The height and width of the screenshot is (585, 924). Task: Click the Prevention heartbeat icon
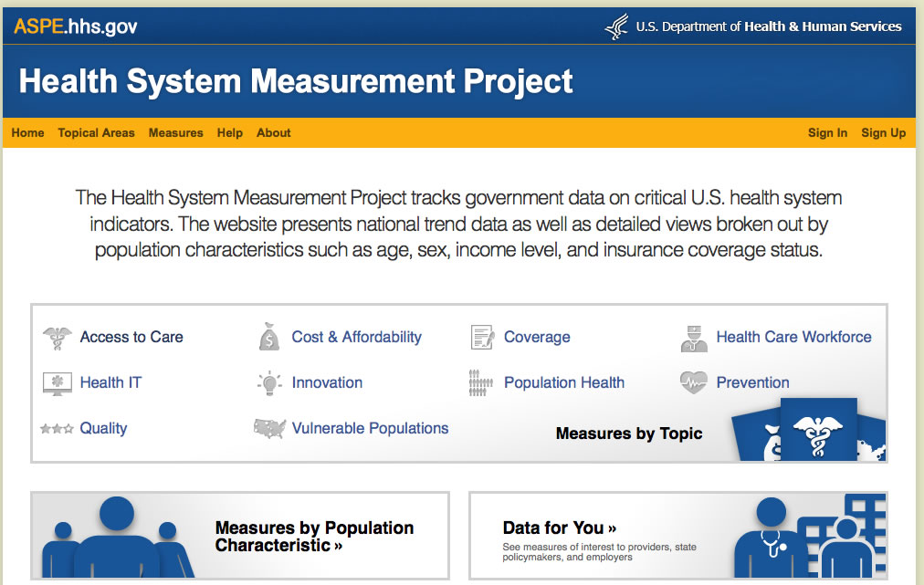point(694,382)
